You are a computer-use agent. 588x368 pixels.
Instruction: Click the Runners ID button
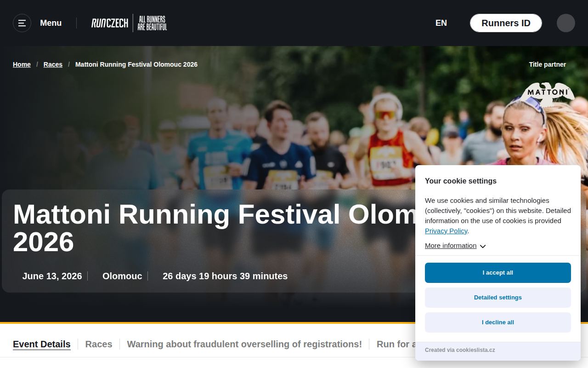tap(506, 23)
